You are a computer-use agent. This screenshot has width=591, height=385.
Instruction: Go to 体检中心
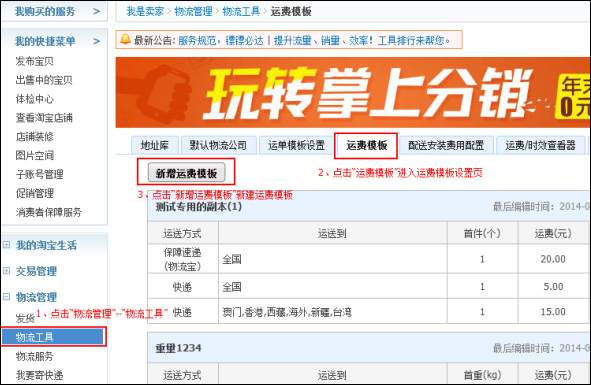[x=34, y=99]
